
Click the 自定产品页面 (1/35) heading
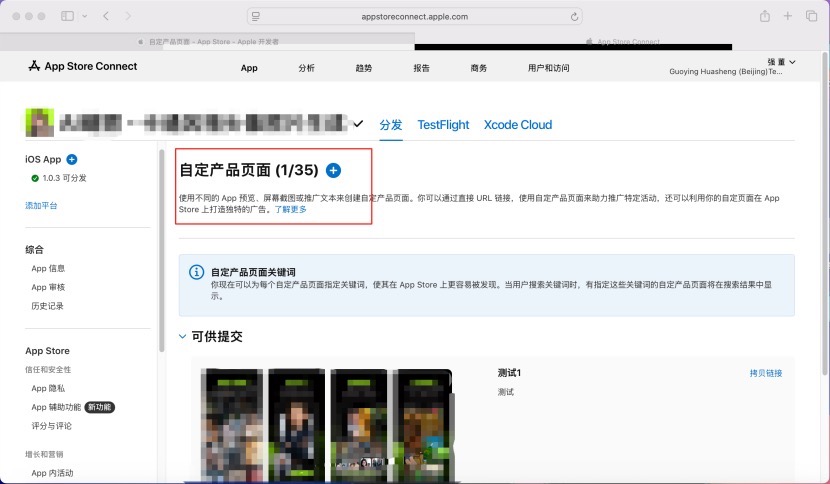(x=249, y=170)
